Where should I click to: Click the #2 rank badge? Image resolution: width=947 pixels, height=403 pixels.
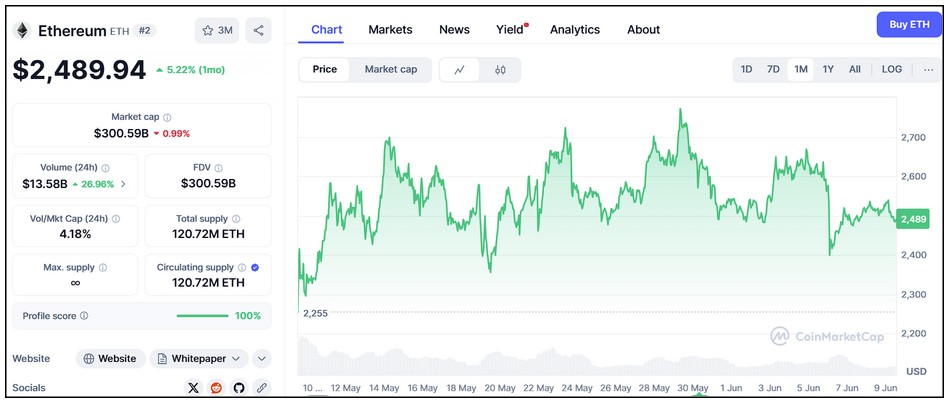[x=144, y=30]
